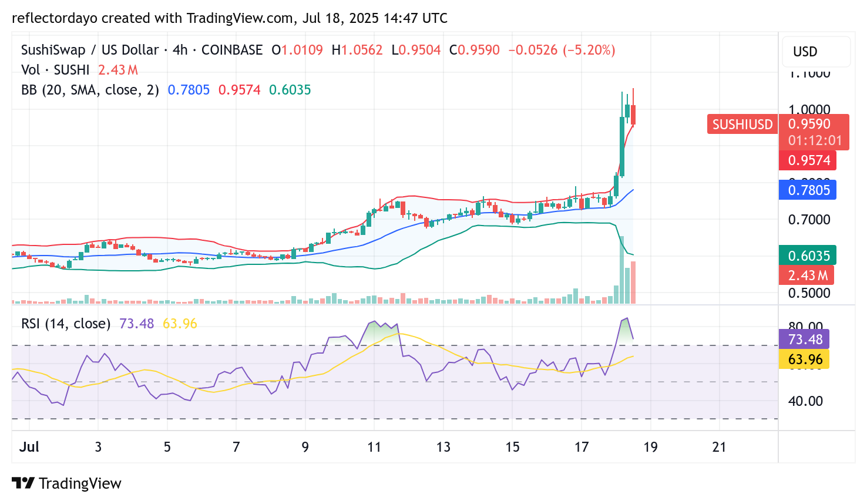This screenshot has height=504, width=867.
Task: Click the 40.00 RSI axis label
Action: pos(805,401)
